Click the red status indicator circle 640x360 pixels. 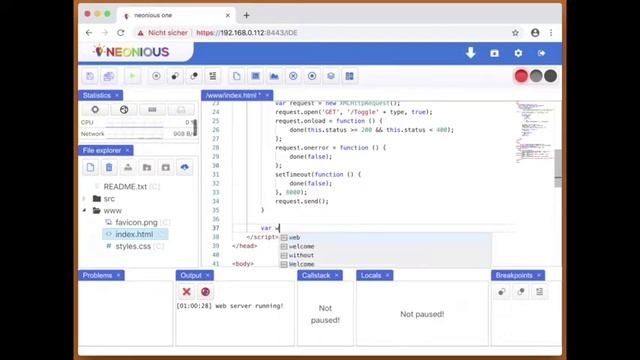tap(521, 76)
